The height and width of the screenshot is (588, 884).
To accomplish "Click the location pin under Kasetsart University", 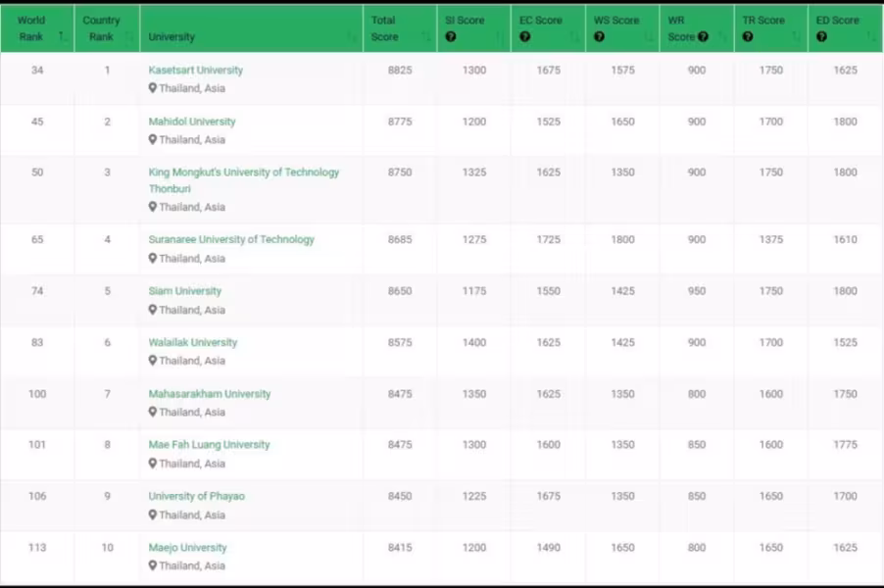I will (x=152, y=88).
